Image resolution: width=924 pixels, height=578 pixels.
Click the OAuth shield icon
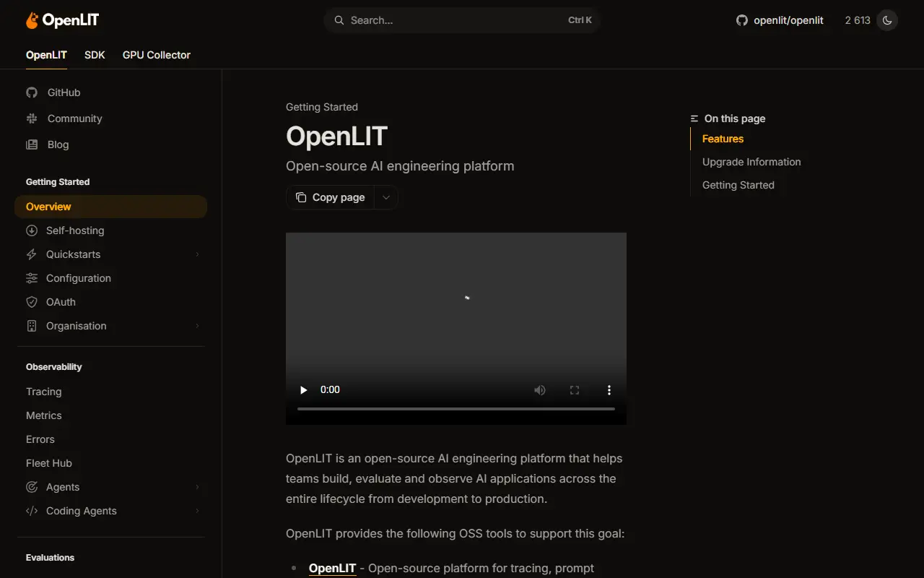pos(32,302)
